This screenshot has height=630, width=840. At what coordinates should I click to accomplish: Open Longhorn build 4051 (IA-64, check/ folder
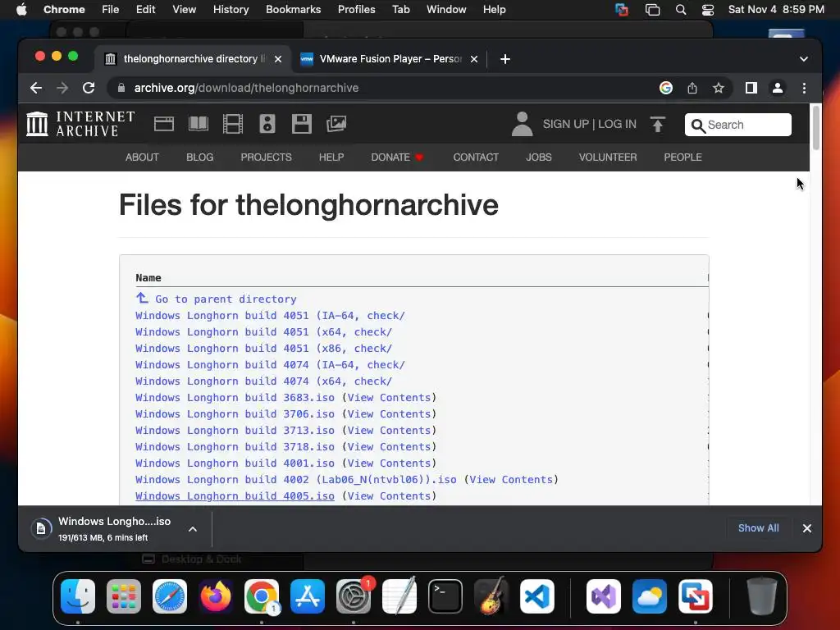coord(270,316)
